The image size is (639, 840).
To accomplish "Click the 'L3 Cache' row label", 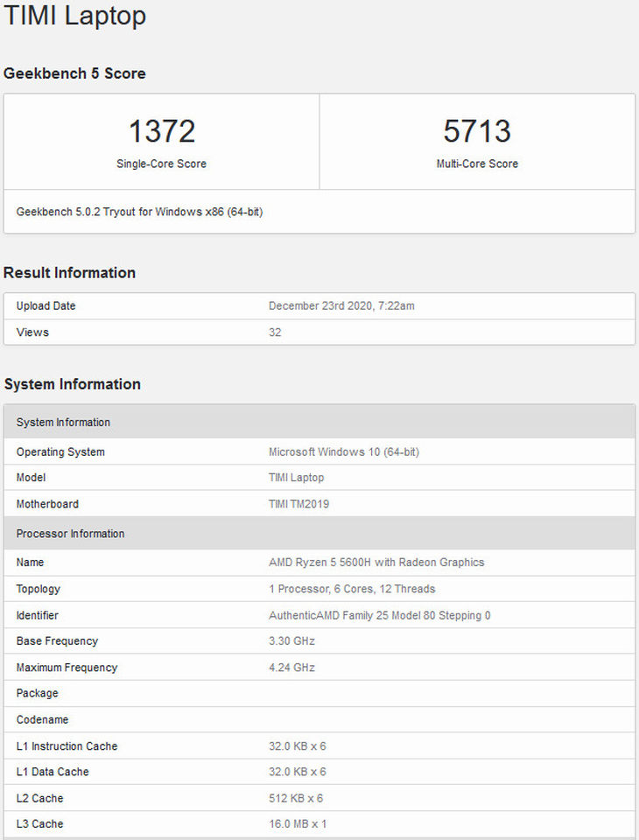I will 39,824.
